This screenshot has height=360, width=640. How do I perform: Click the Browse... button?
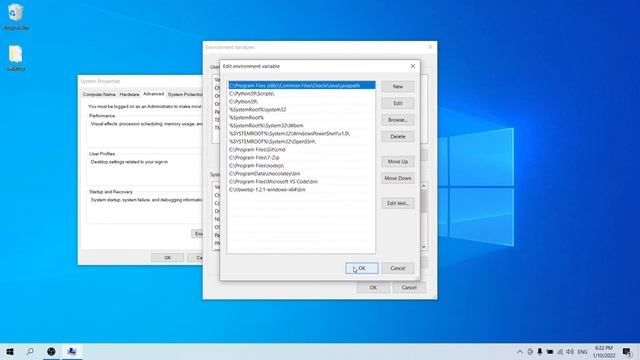(398, 120)
